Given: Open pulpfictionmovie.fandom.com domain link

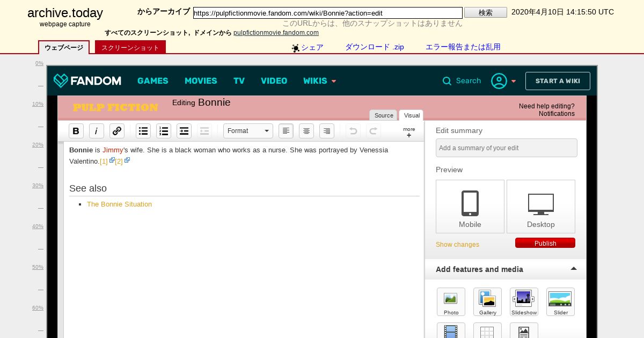Looking at the screenshot, I should 276,33.
